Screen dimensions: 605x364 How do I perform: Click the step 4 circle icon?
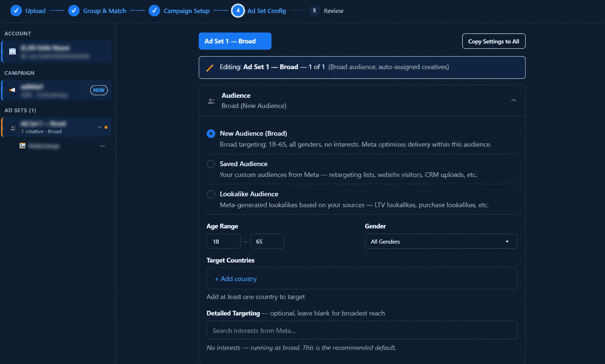(238, 11)
